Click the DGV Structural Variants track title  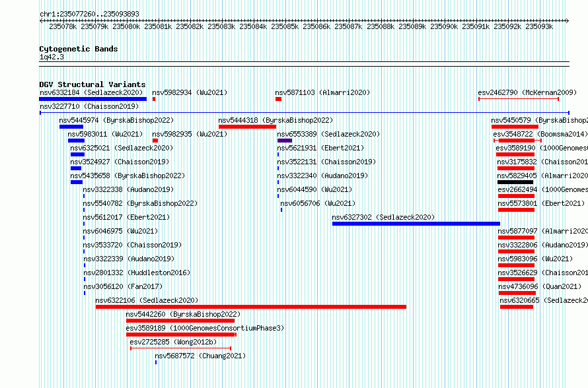tap(92, 84)
